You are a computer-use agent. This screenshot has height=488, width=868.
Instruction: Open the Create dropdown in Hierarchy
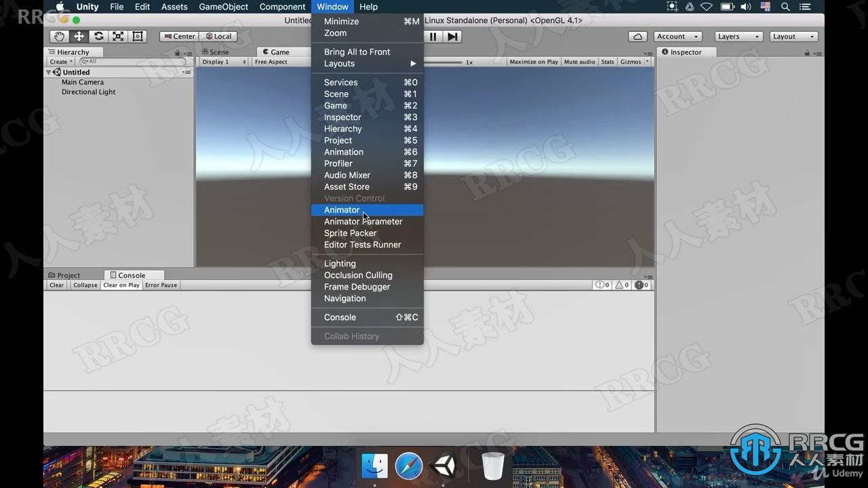pyautogui.click(x=61, y=62)
